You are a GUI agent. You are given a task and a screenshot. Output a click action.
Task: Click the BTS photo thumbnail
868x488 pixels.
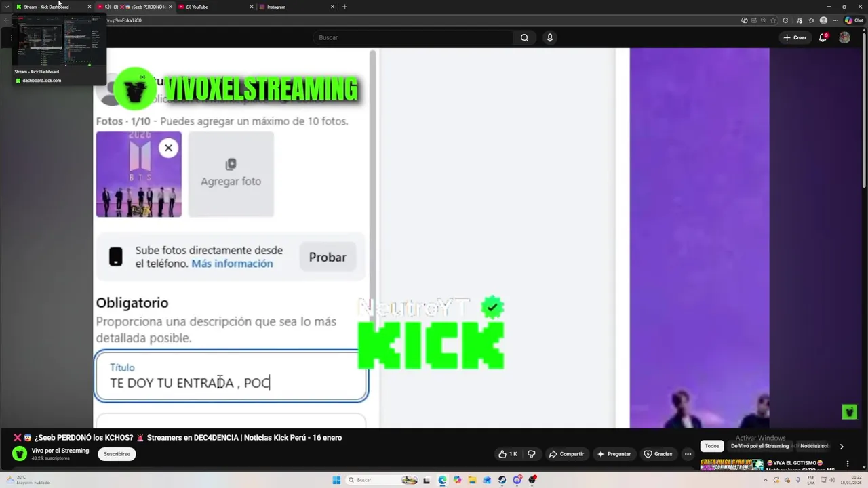coord(138,174)
